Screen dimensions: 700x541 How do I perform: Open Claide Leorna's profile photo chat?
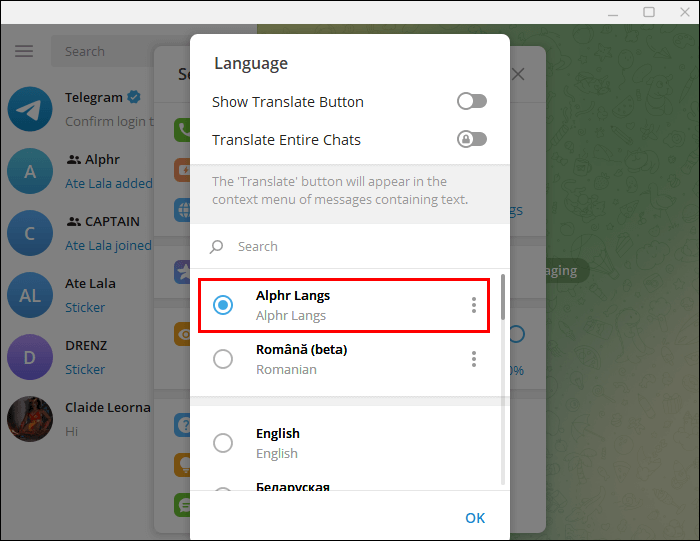point(30,419)
